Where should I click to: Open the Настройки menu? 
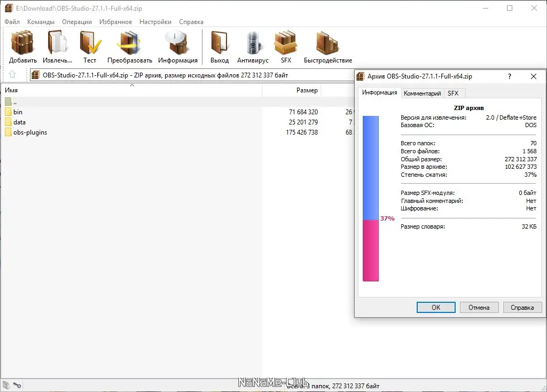tap(155, 21)
